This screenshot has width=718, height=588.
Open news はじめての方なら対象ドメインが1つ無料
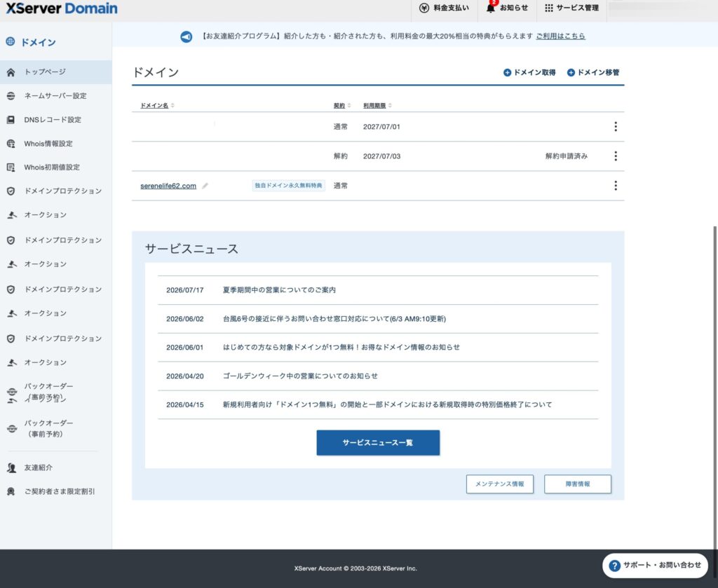point(341,348)
